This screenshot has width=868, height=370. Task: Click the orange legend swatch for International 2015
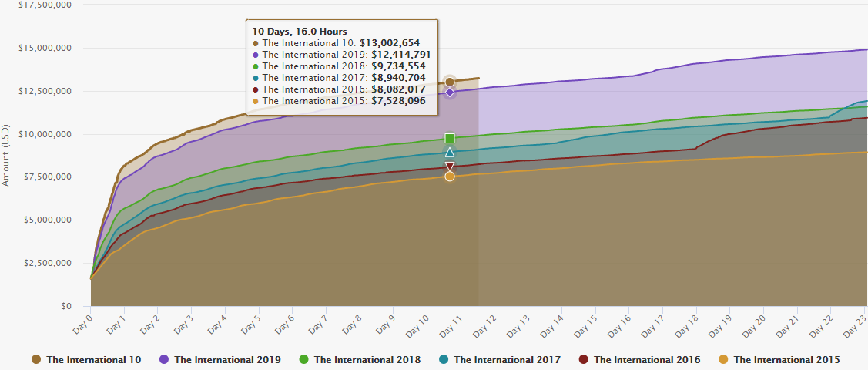coord(723,359)
